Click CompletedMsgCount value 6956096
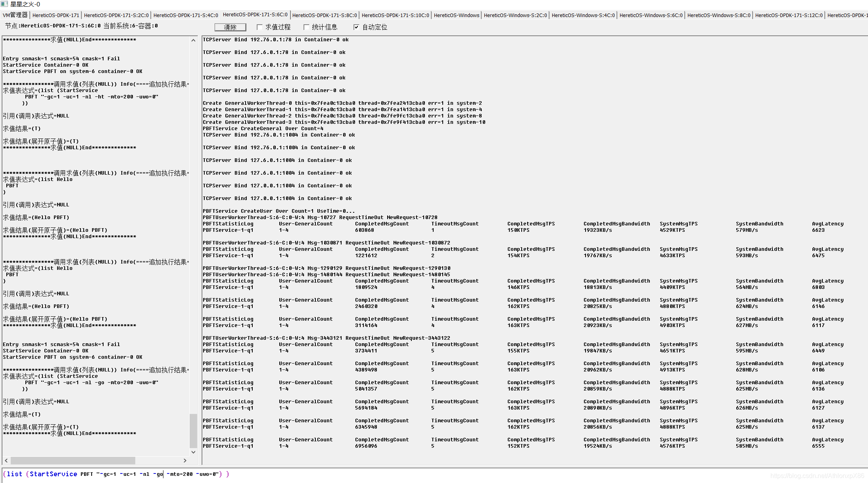868x483 pixels. click(366, 446)
